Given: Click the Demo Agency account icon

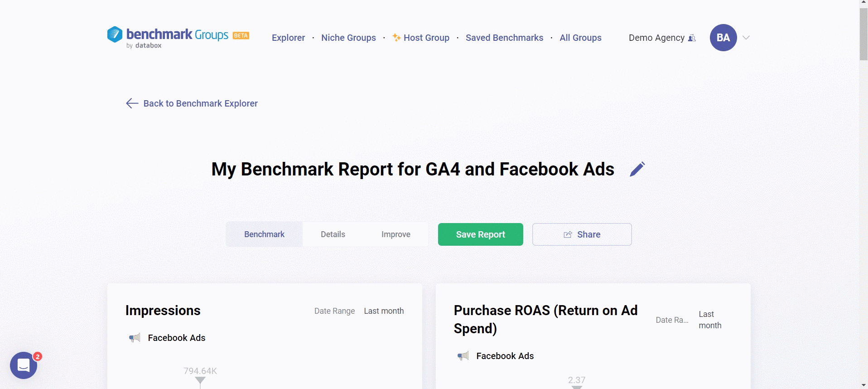Looking at the screenshot, I should 692,38.
